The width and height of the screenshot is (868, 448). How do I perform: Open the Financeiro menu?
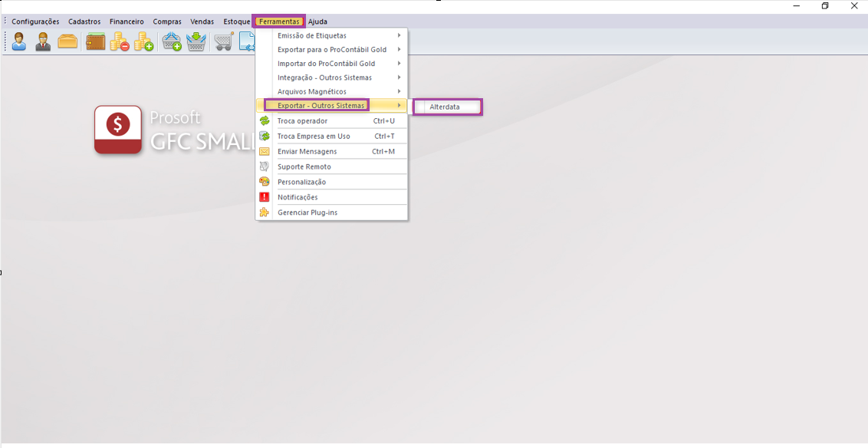[127, 21]
